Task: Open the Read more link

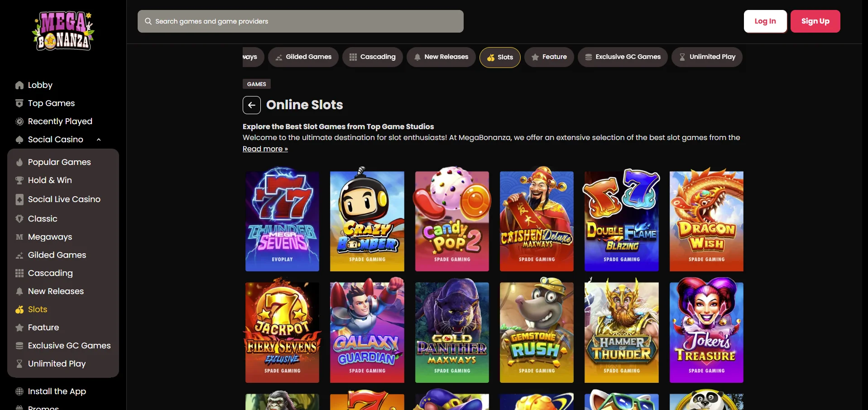Action: pyautogui.click(x=265, y=149)
